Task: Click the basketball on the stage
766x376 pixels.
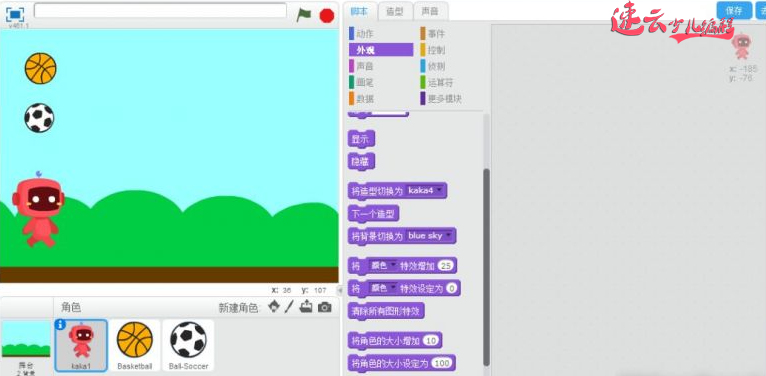Action: click(41, 68)
